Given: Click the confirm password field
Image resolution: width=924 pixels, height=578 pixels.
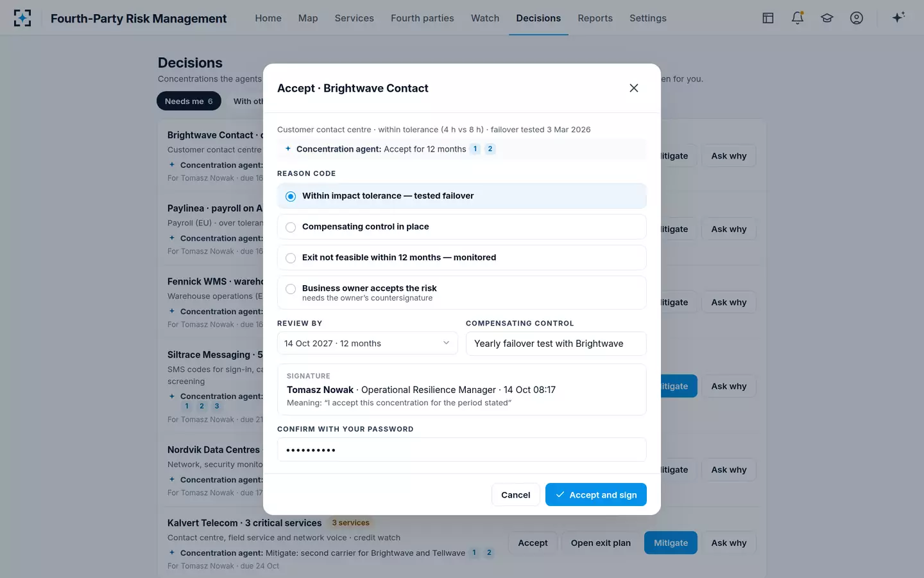Looking at the screenshot, I should click(462, 450).
